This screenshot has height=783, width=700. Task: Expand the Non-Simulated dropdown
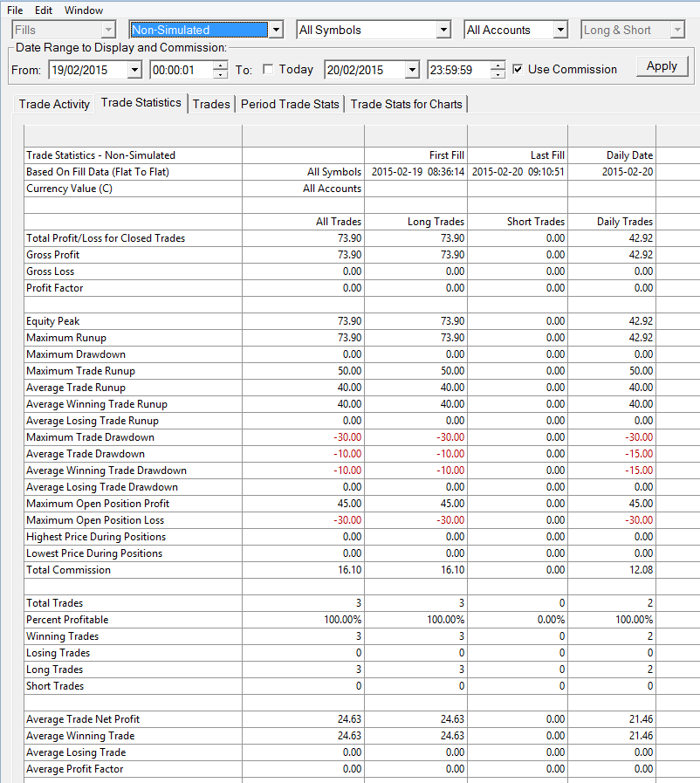pos(276,30)
